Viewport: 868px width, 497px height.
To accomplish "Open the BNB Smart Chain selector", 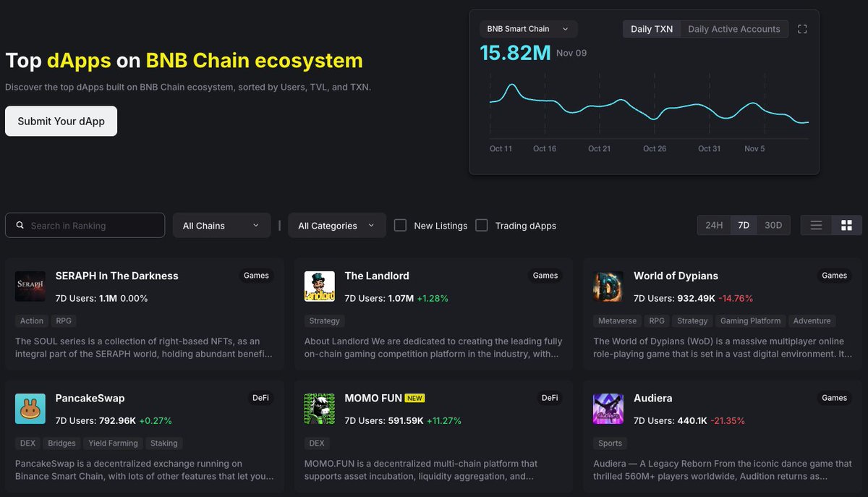I will (528, 29).
